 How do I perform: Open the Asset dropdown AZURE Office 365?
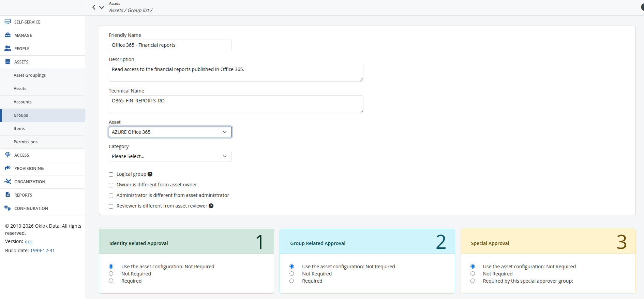pos(170,132)
